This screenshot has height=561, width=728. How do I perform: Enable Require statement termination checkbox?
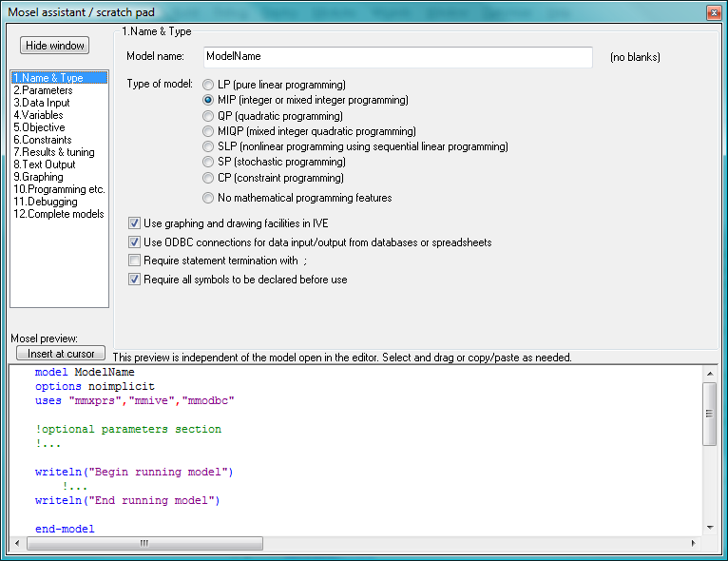click(135, 261)
